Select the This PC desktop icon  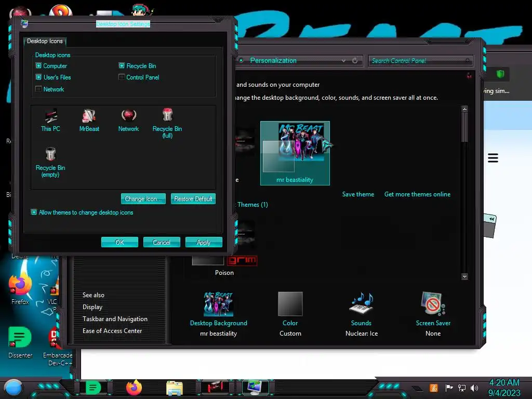[x=50, y=120]
